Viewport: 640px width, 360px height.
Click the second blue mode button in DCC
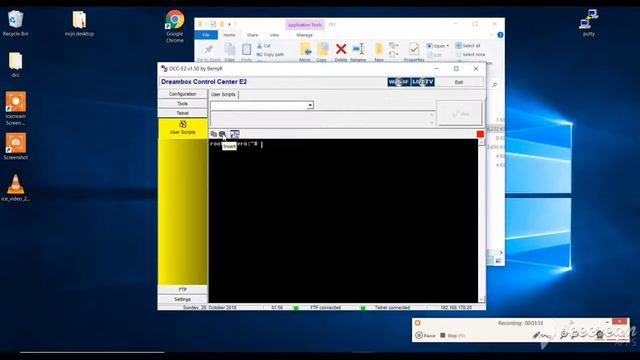tap(423, 82)
